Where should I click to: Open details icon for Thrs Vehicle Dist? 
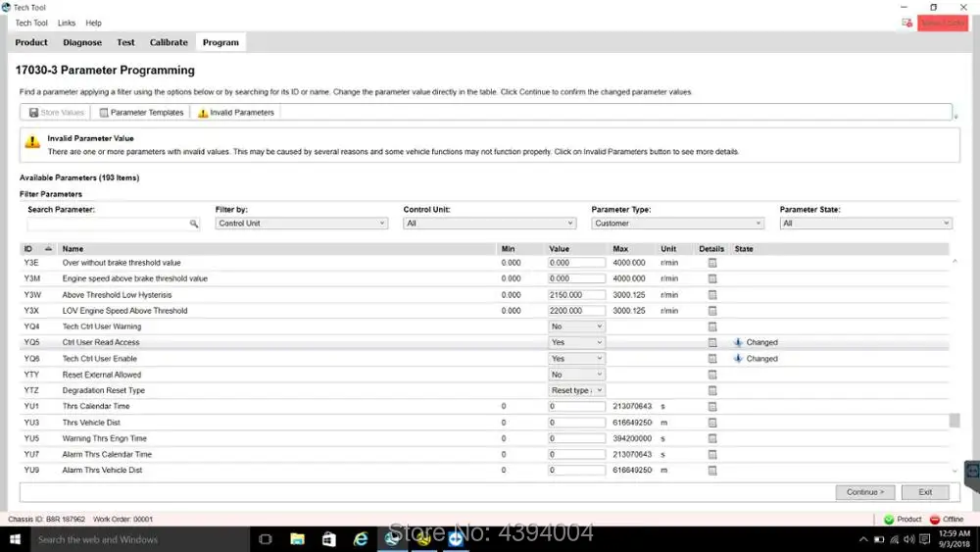click(x=711, y=423)
